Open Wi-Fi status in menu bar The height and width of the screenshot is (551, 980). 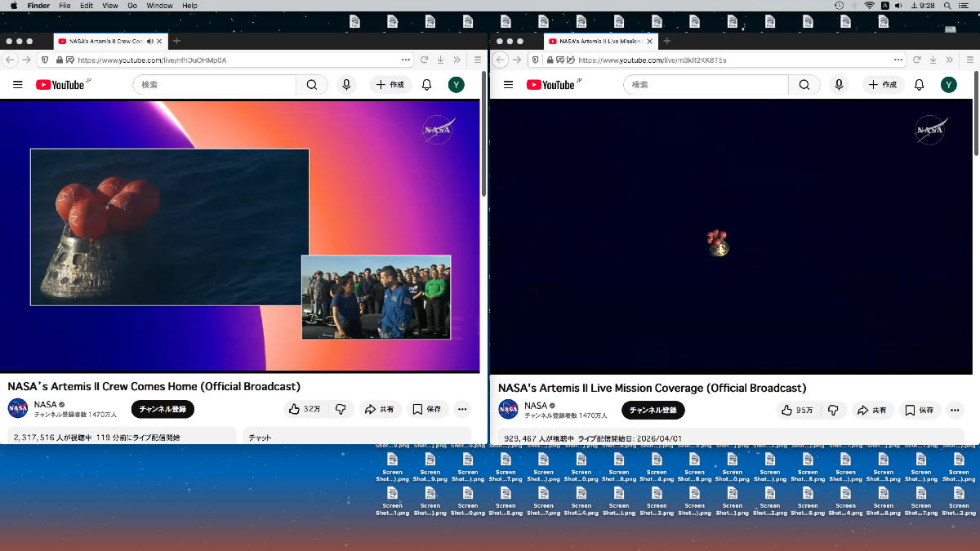pyautogui.click(x=869, y=6)
